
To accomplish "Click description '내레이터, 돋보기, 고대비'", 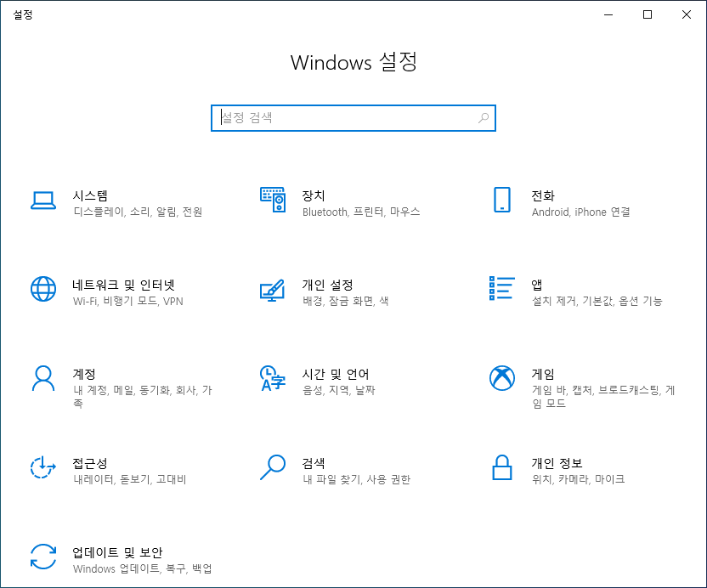I will tap(130, 479).
